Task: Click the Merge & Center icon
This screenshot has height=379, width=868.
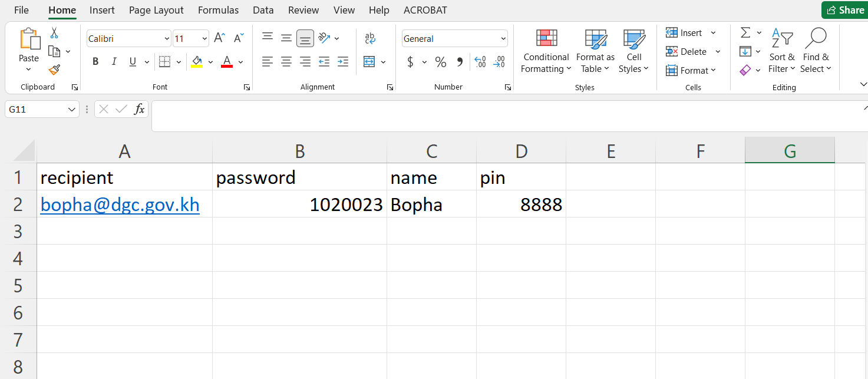Action: tap(369, 62)
